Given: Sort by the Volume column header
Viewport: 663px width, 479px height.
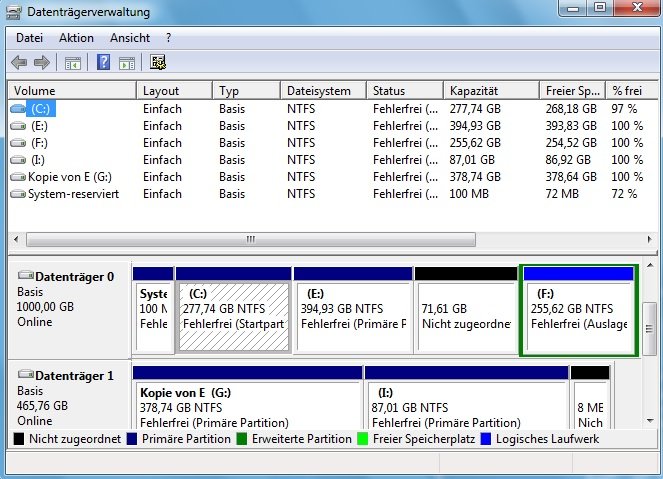Looking at the screenshot, I should tap(72, 91).
